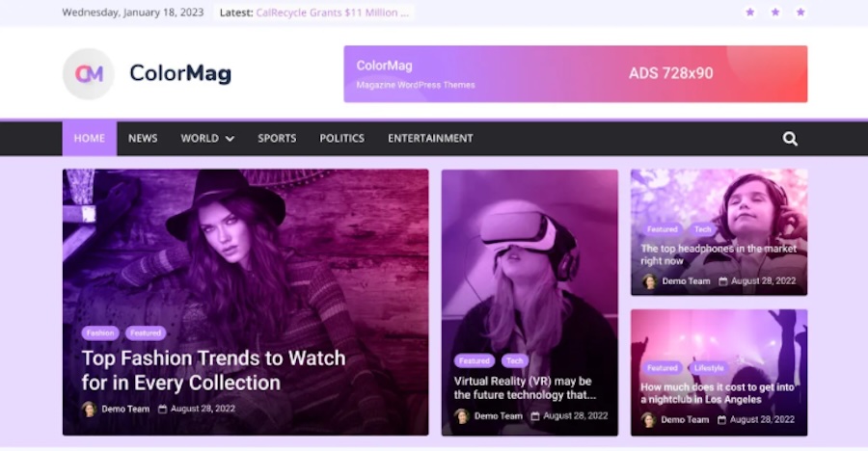The height and width of the screenshot is (451, 868).
Task: Click the first star icon in top bar
Action: point(750,13)
